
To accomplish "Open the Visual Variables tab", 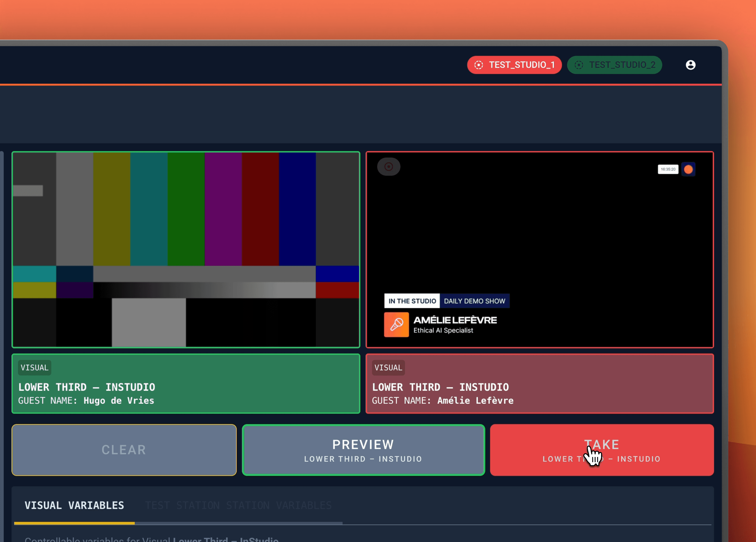I will tap(74, 505).
